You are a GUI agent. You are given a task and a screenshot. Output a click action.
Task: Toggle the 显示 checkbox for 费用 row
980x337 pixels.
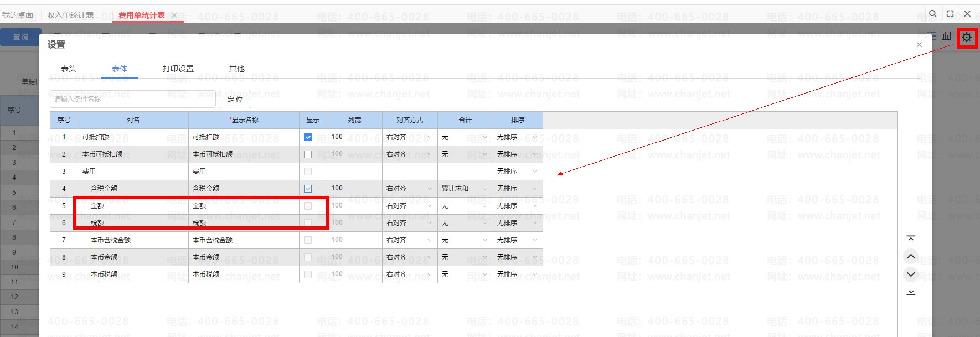pyautogui.click(x=308, y=172)
